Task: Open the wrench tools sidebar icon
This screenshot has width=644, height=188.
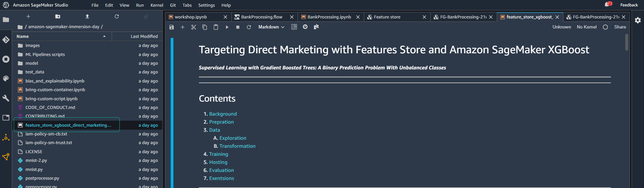Action: tap(6, 98)
